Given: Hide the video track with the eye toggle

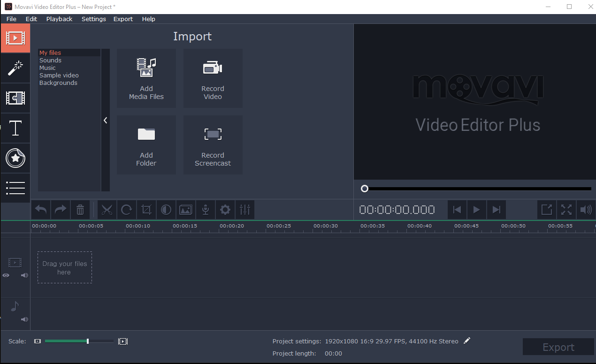Looking at the screenshot, I should (6, 275).
